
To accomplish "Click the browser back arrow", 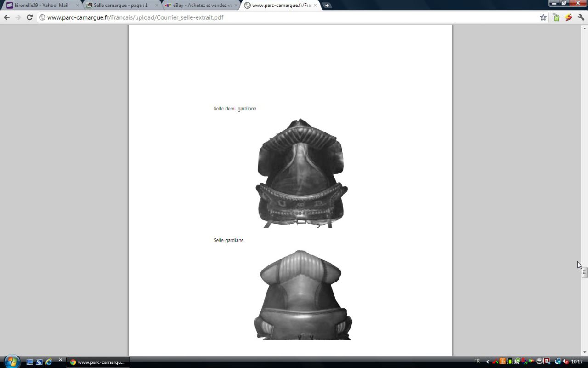I will [x=6, y=17].
